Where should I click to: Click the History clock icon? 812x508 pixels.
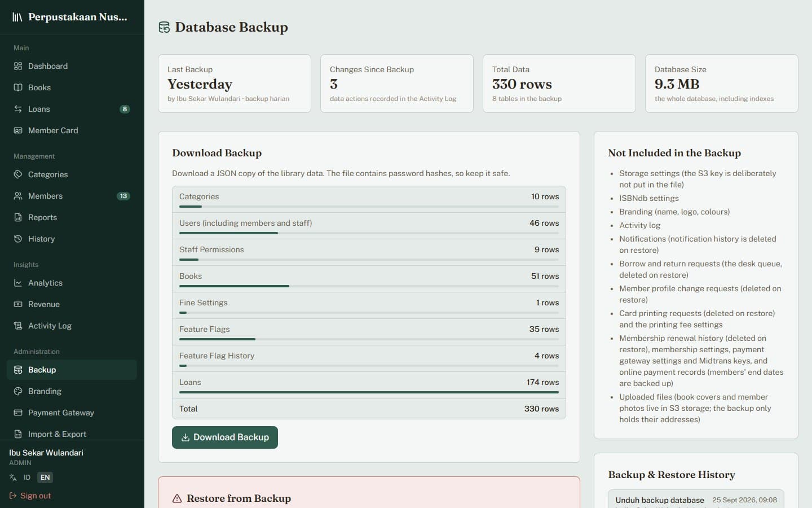tap(18, 239)
